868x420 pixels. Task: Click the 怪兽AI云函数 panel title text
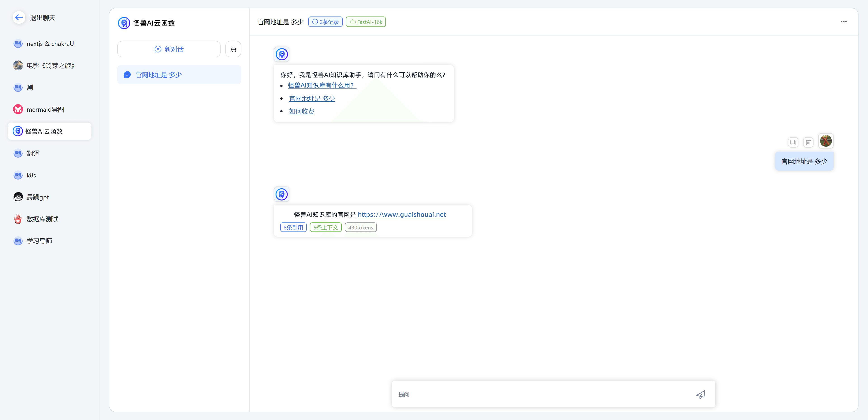point(154,23)
